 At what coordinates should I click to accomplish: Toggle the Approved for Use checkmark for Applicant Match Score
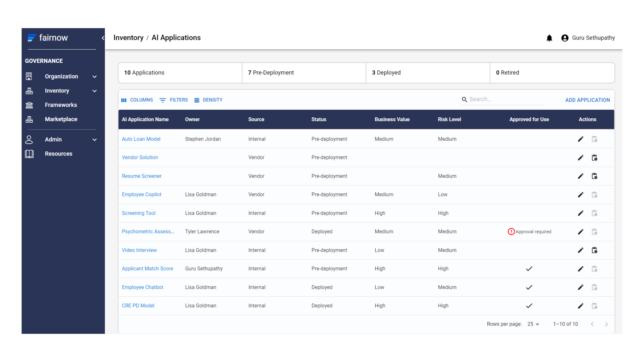pos(529,268)
